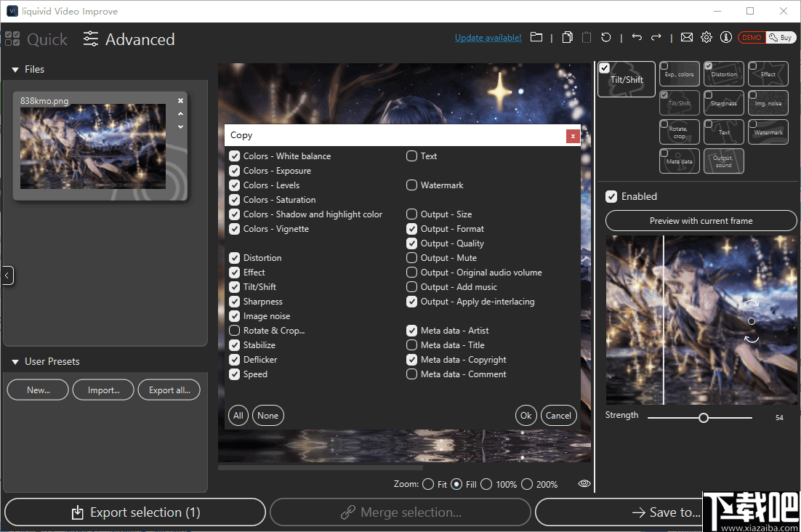Select the Exp., colors tool

coord(679,73)
